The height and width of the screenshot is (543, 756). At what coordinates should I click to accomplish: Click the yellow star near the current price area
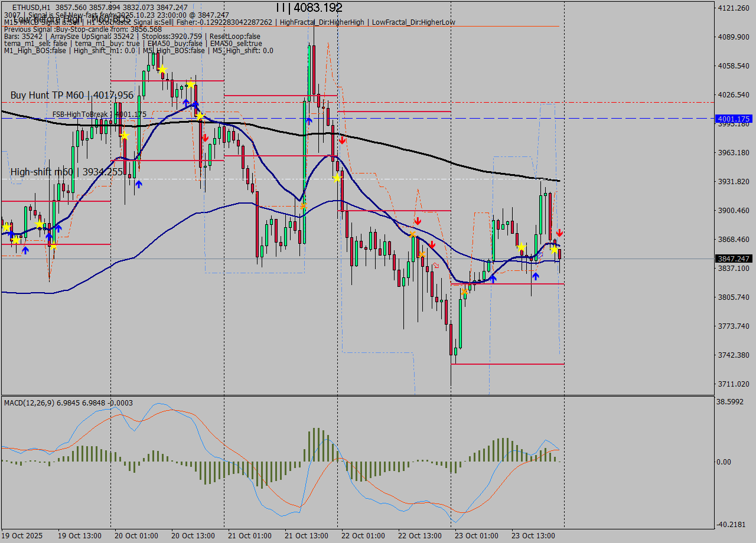[554, 250]
